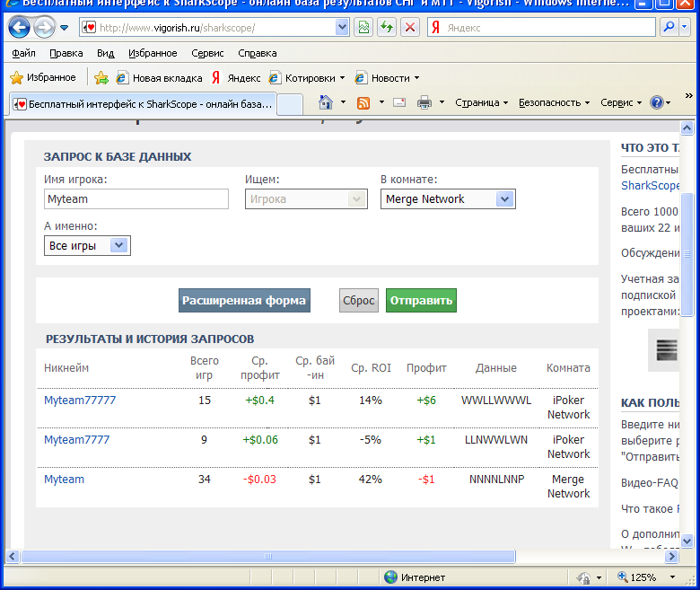
Task: Expand the address bar history dropdown
Action: (342, 27)
